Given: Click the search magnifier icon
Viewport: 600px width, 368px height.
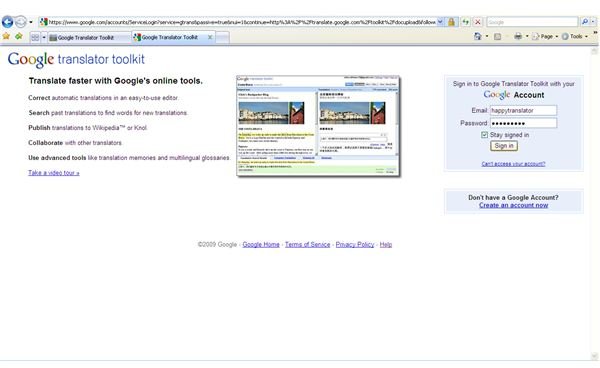Looking at the screenshot, I should pos(585,22).
